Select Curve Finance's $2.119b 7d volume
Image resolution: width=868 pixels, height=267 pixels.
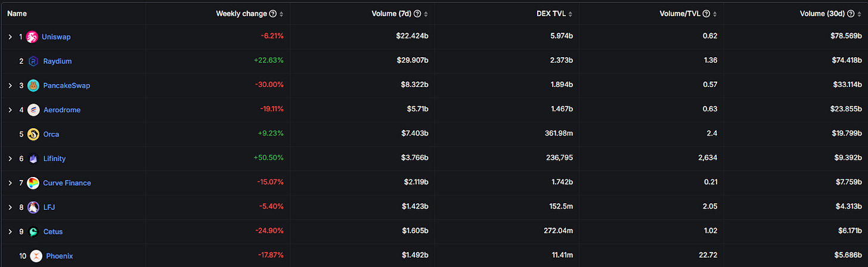(416, 183)
